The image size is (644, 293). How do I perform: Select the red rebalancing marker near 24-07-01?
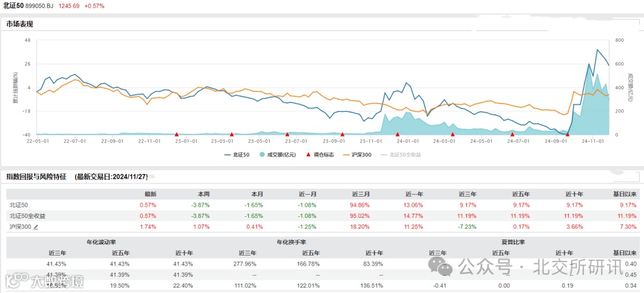click(512, 134)
